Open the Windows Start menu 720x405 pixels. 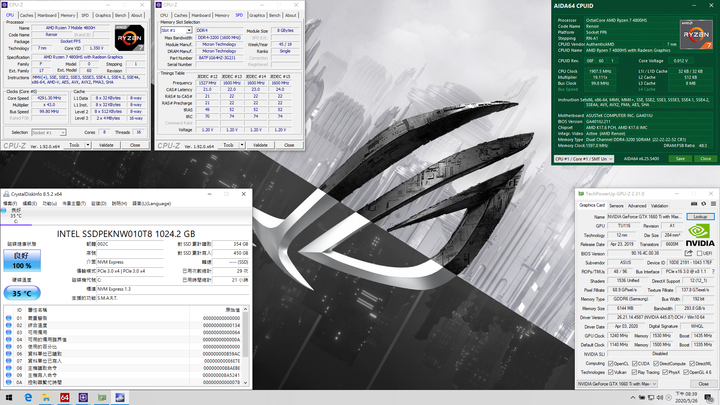coord(9,398)
